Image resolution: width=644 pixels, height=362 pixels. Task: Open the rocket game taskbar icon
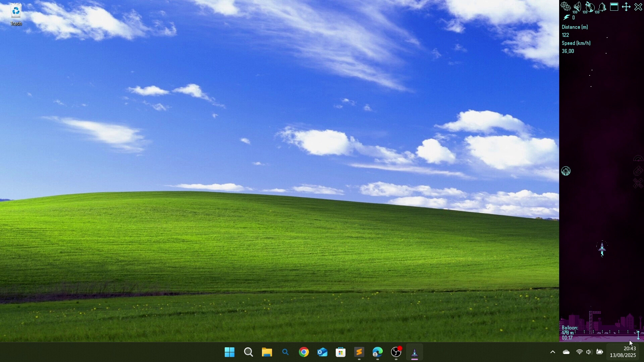[414, 352]
